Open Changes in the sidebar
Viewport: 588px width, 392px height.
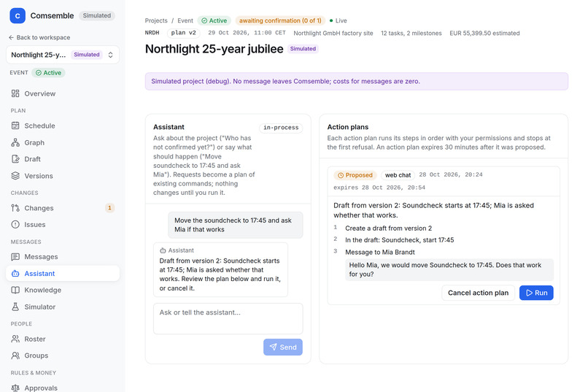tap(63, 208)
